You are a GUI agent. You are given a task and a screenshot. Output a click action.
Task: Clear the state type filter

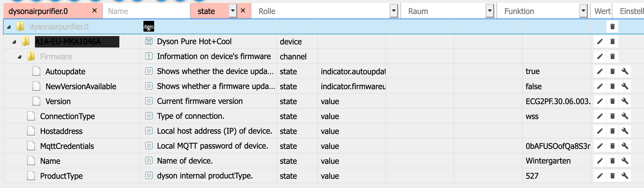click(x=243, y=11)
